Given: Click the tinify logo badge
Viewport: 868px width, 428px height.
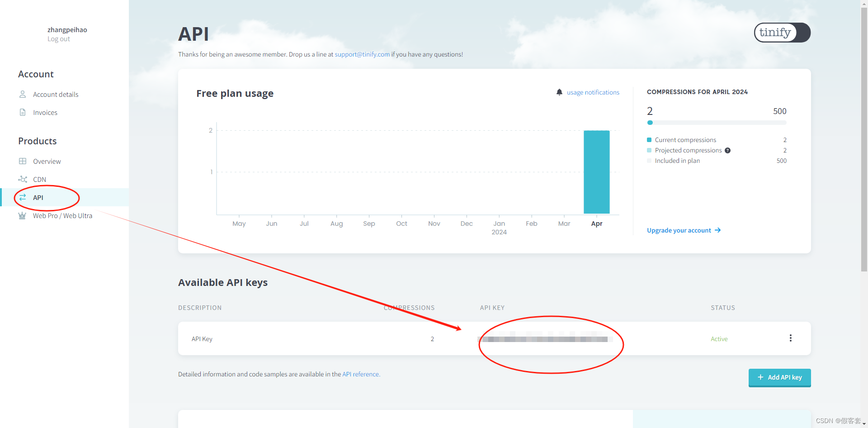Looking at the screenshot, I should pyautogui.click(x=782, y=33).
